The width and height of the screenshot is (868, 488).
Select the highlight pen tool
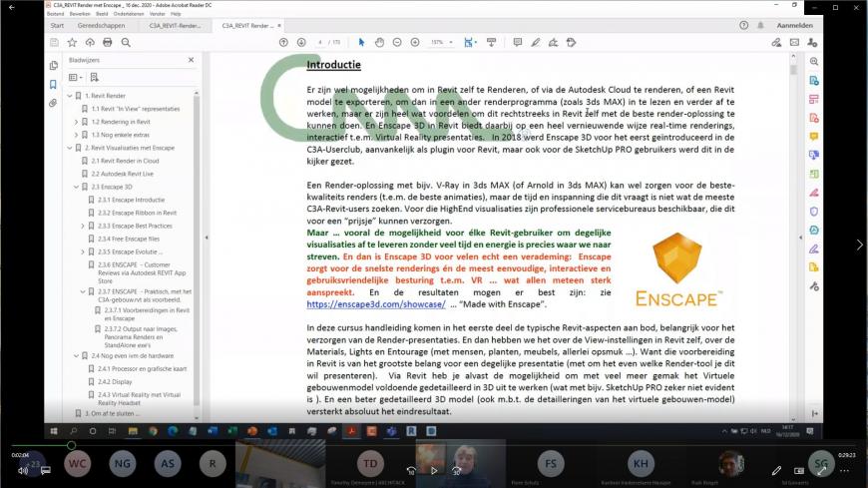pyautogui.click(x=536, y=43)
